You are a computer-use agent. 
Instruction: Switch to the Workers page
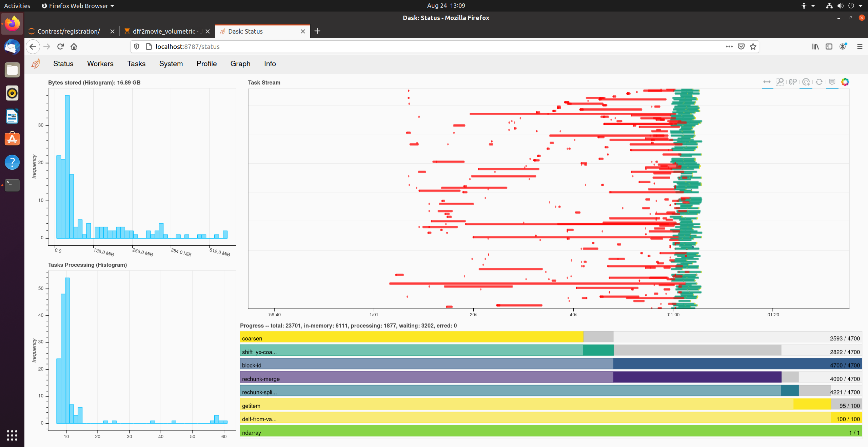pyautogui.click(x=100, y=63)
